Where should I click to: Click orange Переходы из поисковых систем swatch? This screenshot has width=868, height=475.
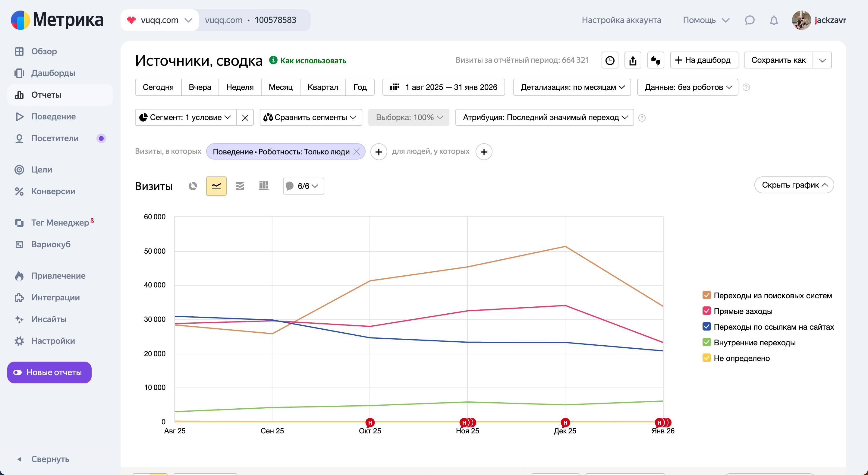click(x=706, y=295)
